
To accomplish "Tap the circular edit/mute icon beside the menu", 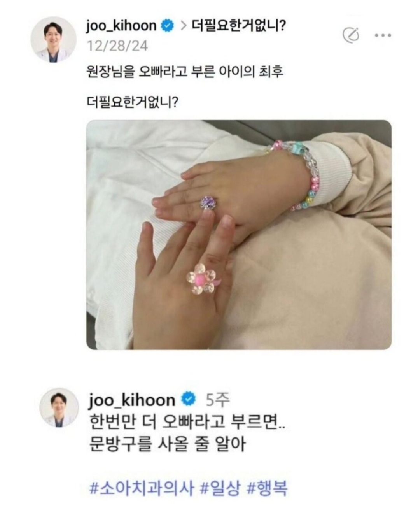I will point(351,35).
